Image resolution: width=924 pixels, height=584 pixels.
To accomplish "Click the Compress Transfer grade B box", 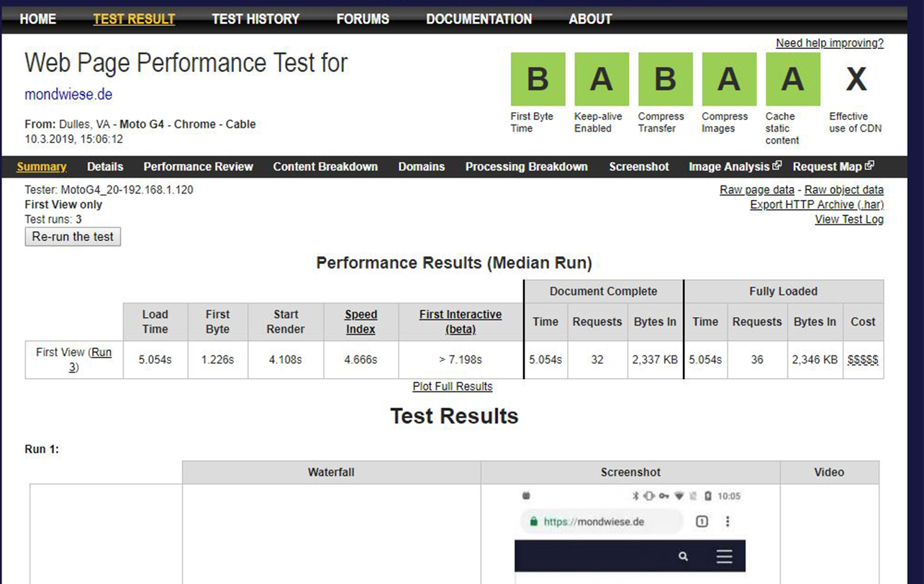I will (x=666, y=79).
